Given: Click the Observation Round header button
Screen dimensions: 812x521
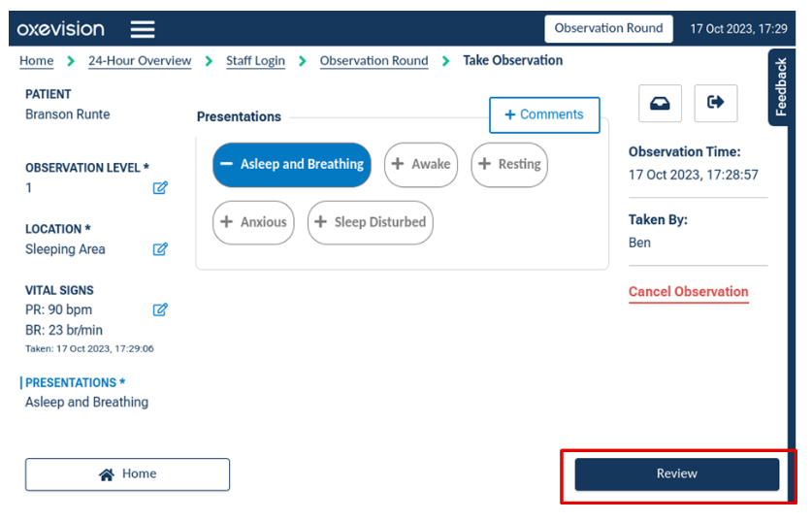Looking at the screenshot, I should click(x=608, y=28).
